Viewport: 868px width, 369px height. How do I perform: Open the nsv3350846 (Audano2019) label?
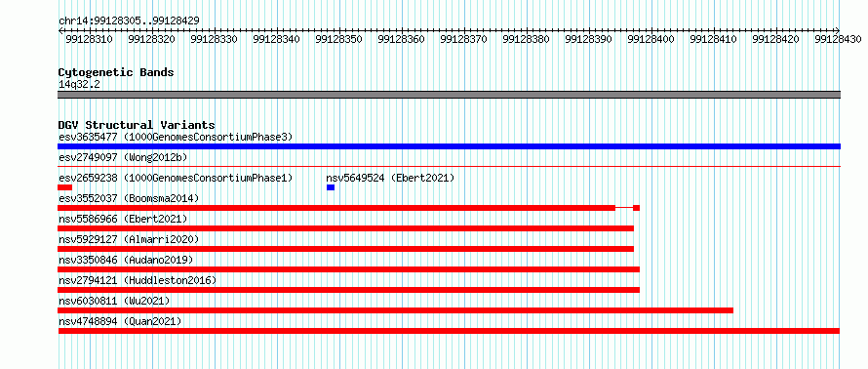coord(126,260)
